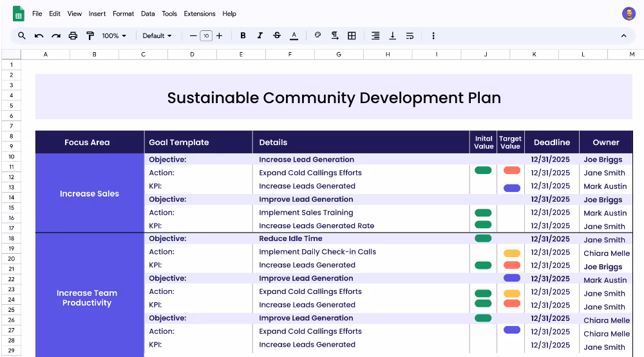Viewport: 644px width, 357px height.
Task: Click the print icon
Action: [x=73, y=36]
